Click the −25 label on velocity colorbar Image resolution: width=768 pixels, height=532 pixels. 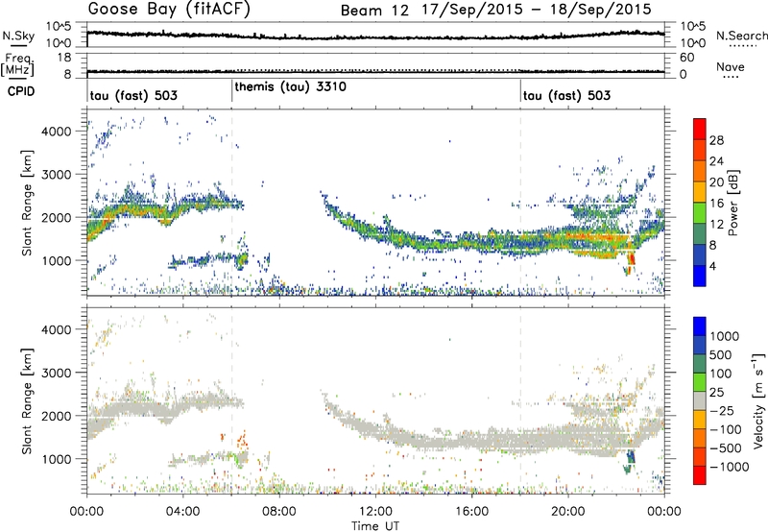722,411
